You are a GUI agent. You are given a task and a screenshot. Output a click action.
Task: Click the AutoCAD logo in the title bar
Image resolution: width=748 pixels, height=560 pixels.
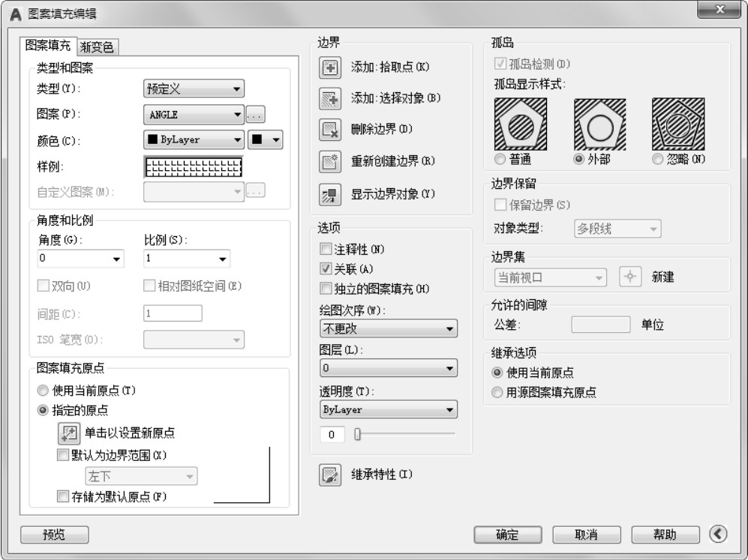click(x=15, y=14)
